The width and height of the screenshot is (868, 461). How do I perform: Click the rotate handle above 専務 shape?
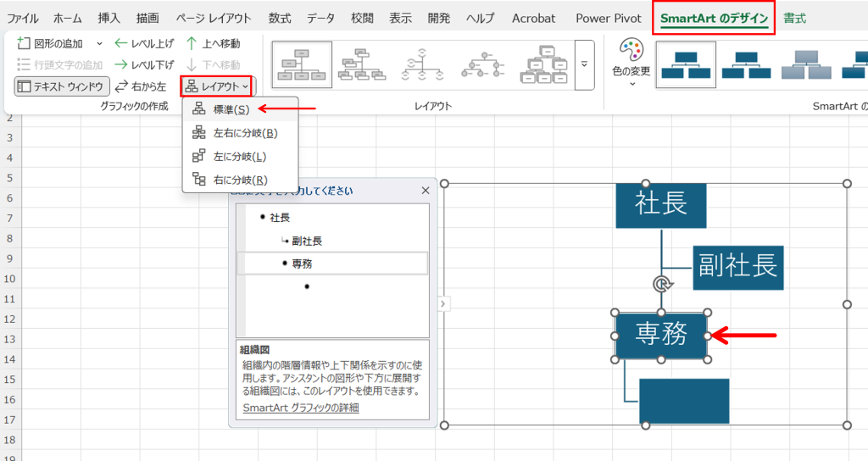[662, 285]
